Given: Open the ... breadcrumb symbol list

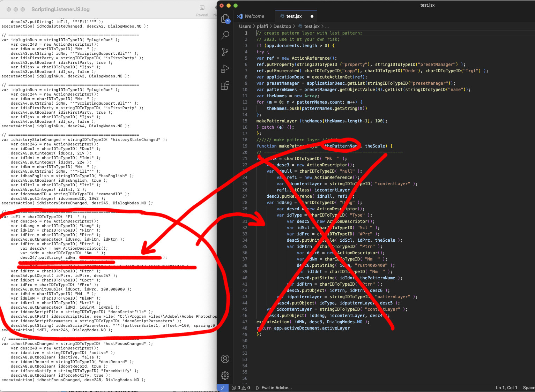Looking at the screenshot, I should tap(327, 26).
